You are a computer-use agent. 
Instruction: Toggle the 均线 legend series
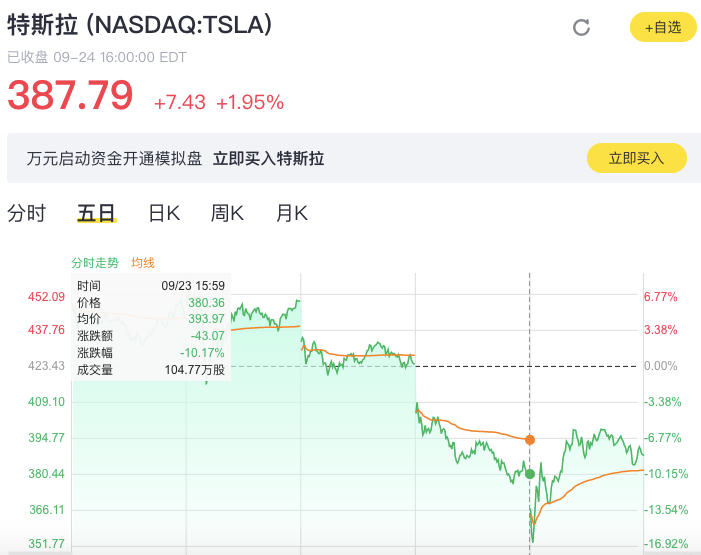[143, 263]
